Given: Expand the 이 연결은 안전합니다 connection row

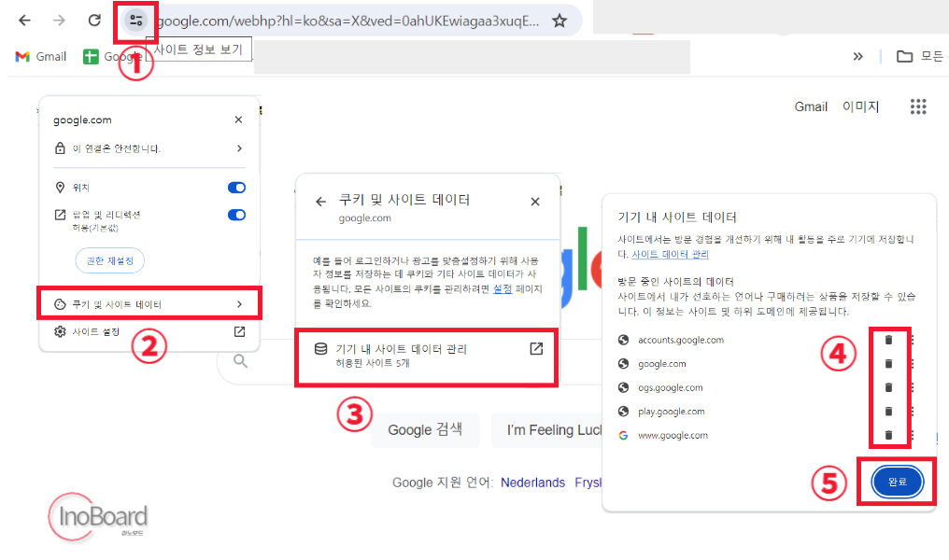Looking at the screenshot, I should 149,148.
